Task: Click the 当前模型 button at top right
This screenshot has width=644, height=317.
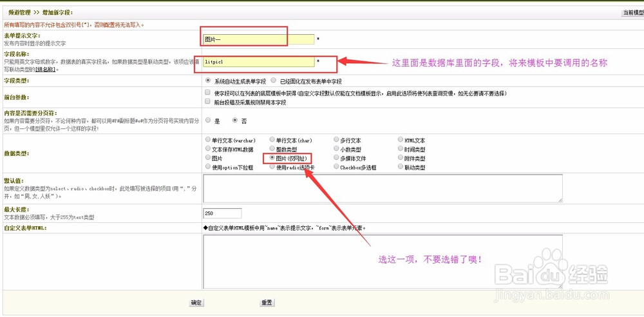Action: pos(632,13)
